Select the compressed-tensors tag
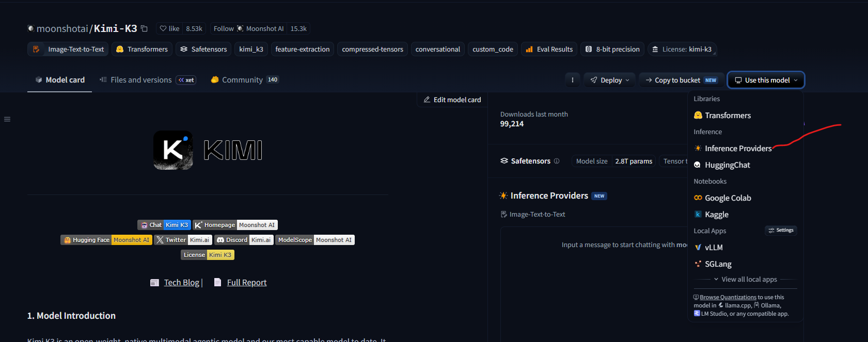The image size is (868, 342). coord(372,49)
